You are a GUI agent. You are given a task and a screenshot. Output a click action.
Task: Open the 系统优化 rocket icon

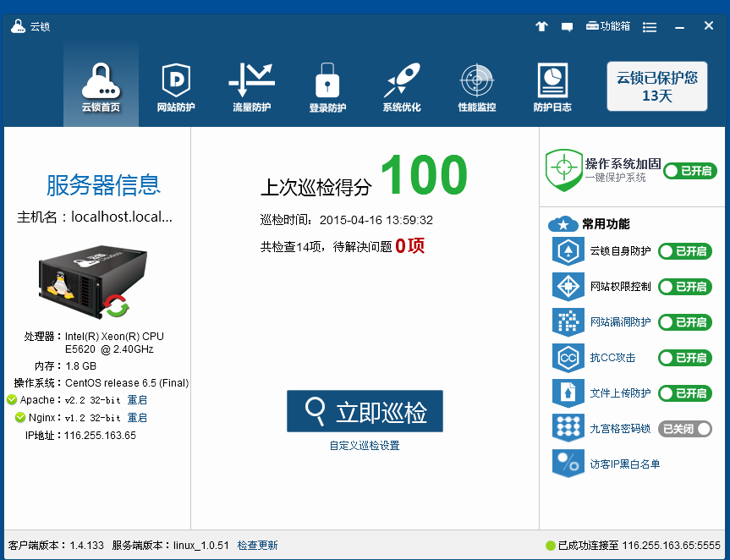coord(401,82)
